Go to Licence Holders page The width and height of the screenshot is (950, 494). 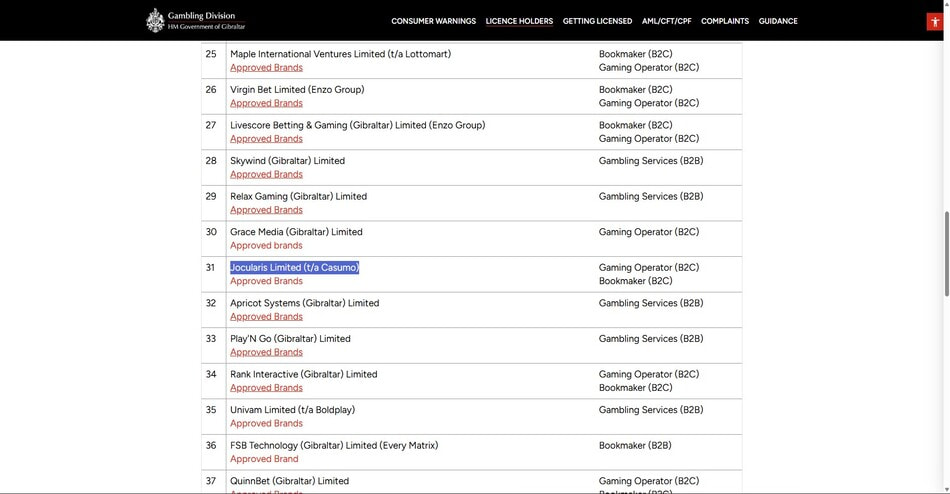[x=519, y=21]
